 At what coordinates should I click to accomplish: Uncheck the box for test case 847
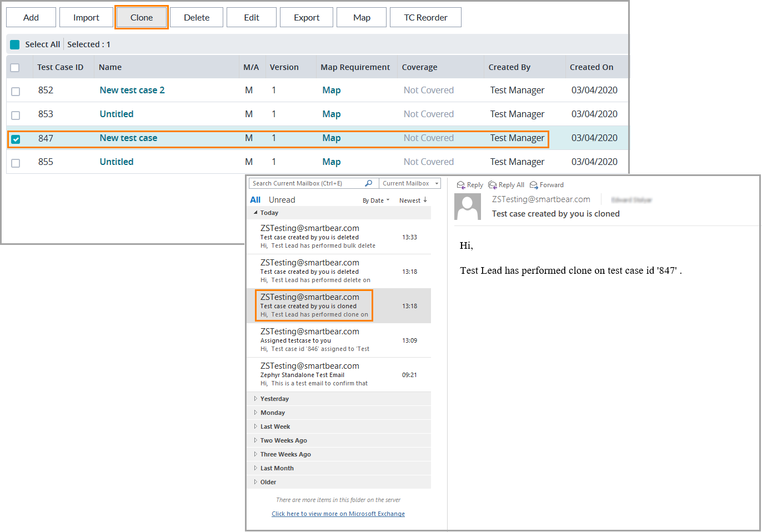[x=16, y=139]
